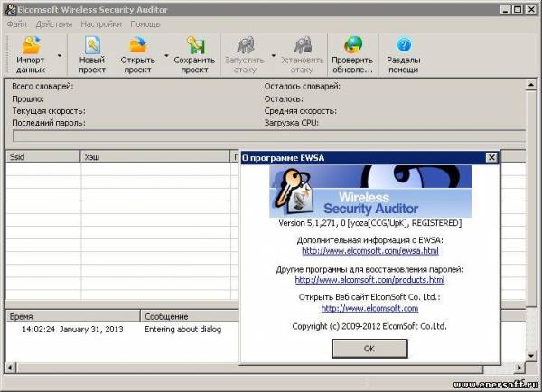The width and height of the screenshot is (542, 392).
Task: Click the Текущая скорость label
Action: pyautogui.click(x=49, y=111)
